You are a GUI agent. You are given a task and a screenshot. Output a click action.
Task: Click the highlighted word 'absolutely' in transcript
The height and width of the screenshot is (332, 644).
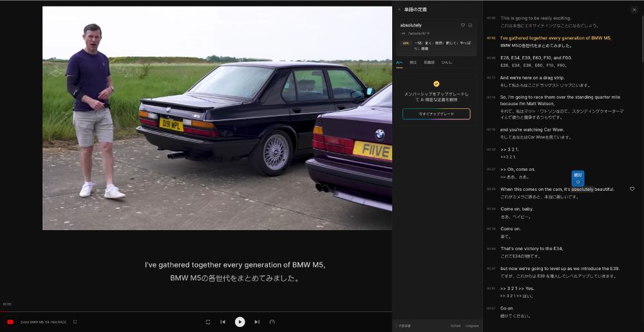click(x=582, y=190)
